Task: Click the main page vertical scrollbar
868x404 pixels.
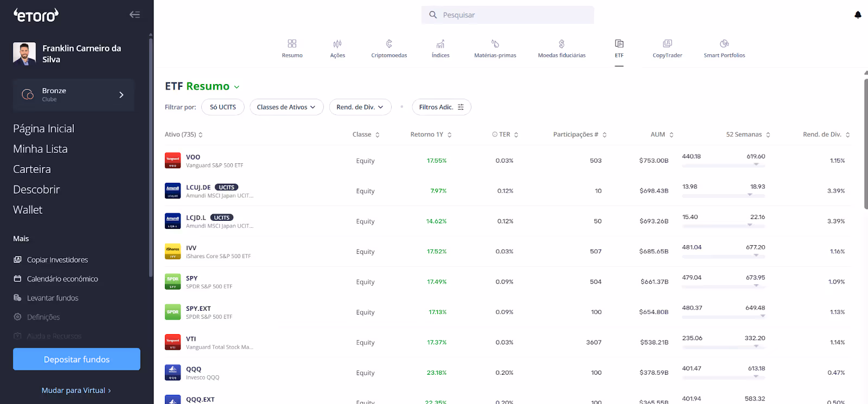Action: (x=866, y=144)
